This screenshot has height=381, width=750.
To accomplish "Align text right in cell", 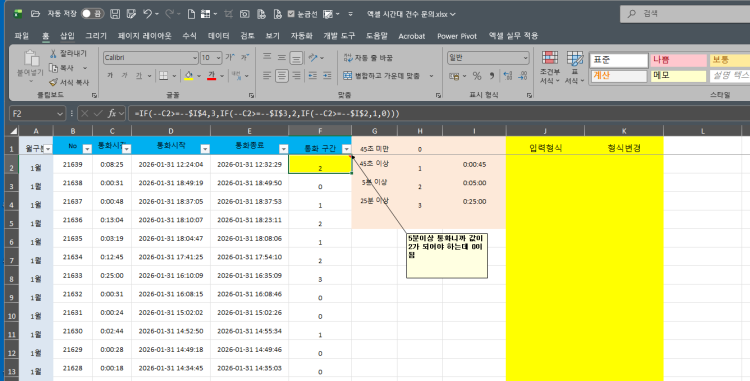I will tap(297, 76).
